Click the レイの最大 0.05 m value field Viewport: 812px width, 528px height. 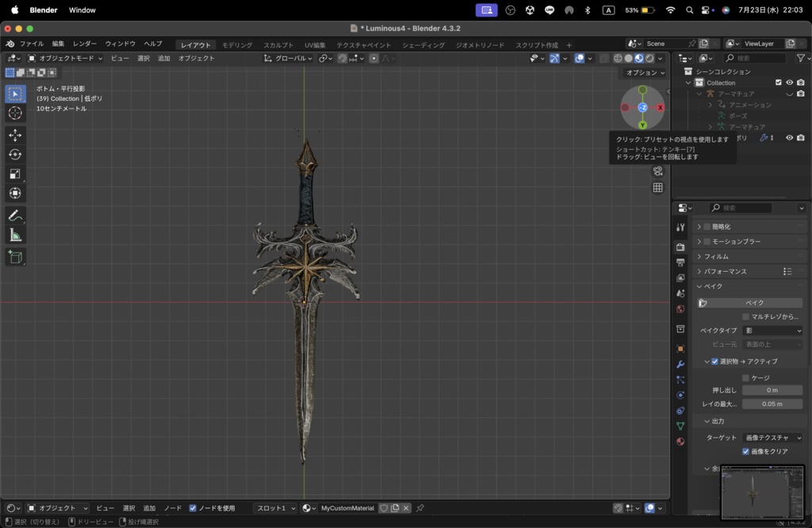coord(772,404)
